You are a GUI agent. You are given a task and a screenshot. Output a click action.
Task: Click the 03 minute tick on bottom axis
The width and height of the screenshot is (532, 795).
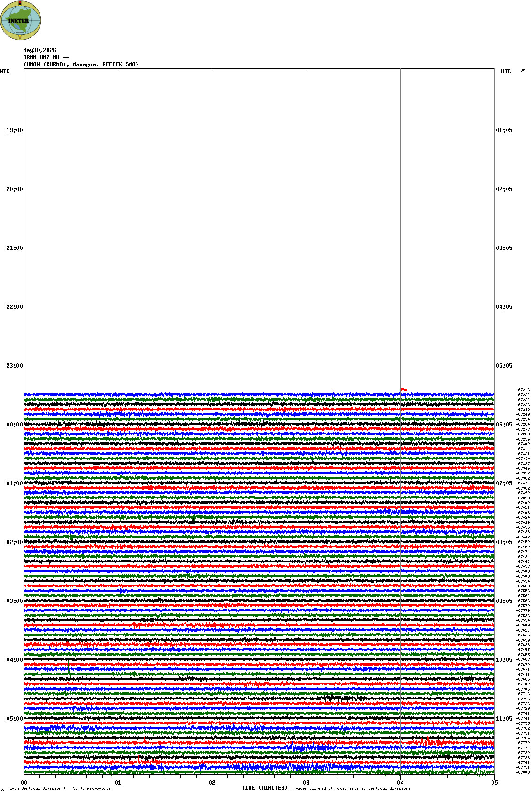click(306, 783)
